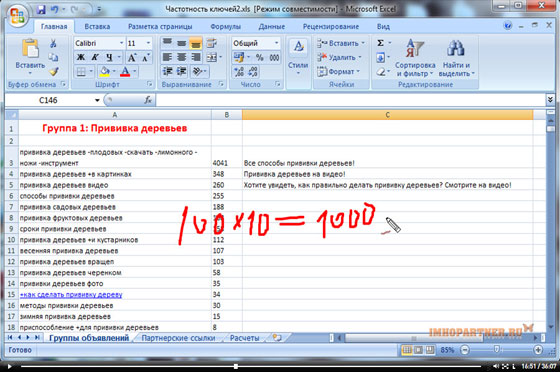Switch to the Разметка страницы tab
Viewport: 560px width, 372px height.
click(160, 26)
